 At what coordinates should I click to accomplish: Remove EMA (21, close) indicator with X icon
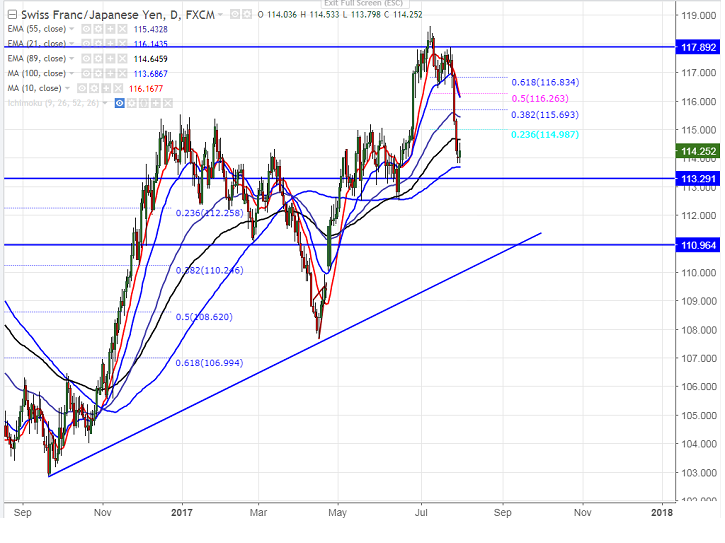click(x=123, y=43)
